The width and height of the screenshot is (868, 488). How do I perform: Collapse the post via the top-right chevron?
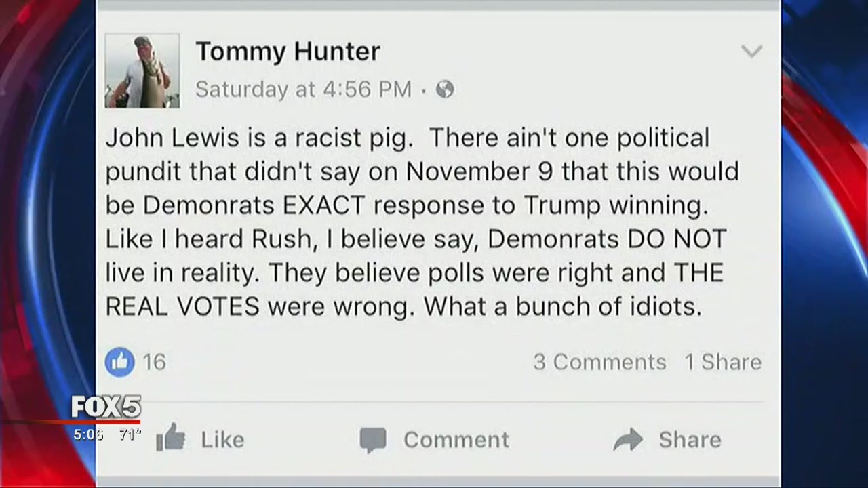pyautogui.click(x=752, y=51)
